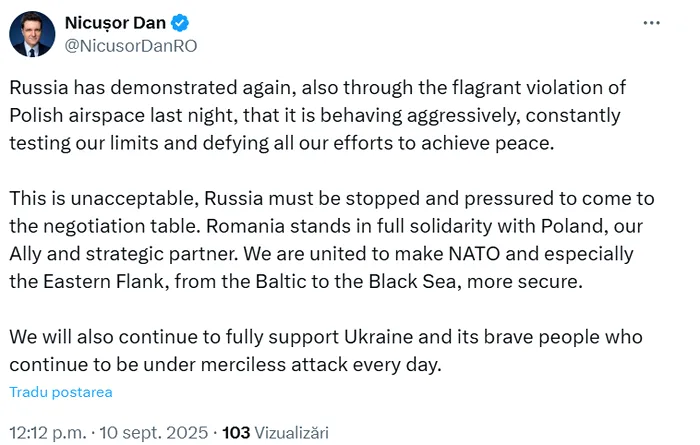Open Nicușor Dan's profile picture
Image resolution: width=700 pixels, height=445 pixels.
tap(32, 34)
